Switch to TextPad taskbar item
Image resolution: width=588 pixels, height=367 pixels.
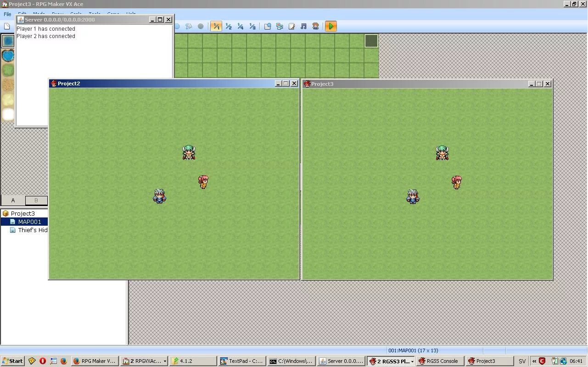click(242, 361)
